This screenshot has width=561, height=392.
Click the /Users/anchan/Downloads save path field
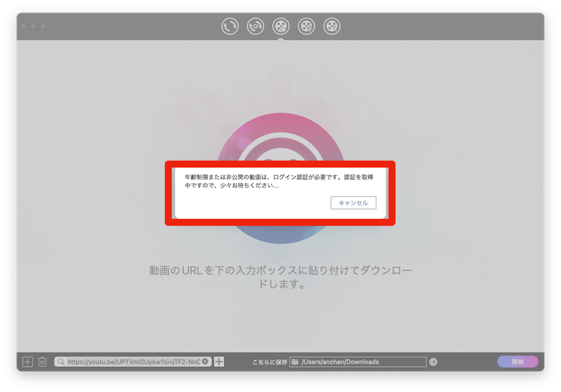358,362
